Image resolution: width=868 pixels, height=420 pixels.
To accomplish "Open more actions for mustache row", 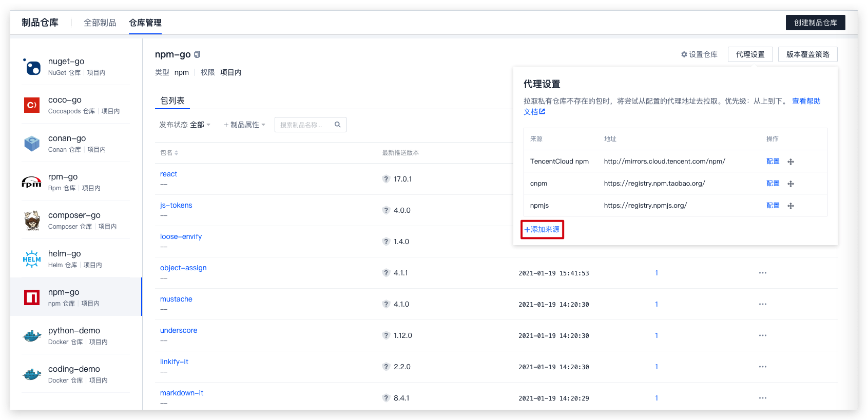I will tap(763, 304).
